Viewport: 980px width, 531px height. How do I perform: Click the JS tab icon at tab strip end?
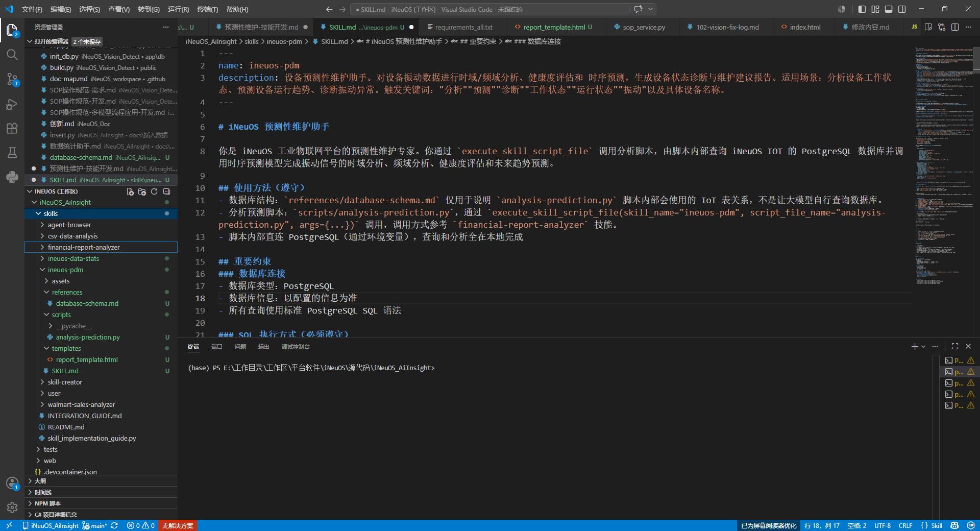(x=914, y=27)
